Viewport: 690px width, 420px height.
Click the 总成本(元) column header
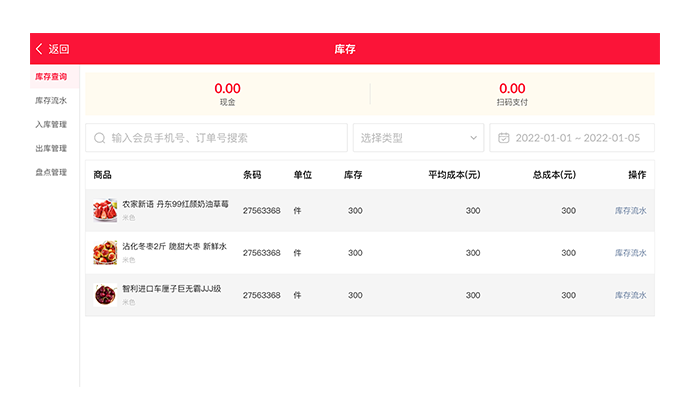[x=554, y=175]
